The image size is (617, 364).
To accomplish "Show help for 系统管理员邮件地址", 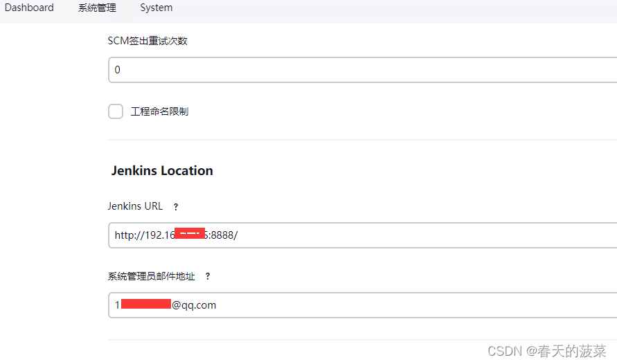I will click(x=208, y=276).
